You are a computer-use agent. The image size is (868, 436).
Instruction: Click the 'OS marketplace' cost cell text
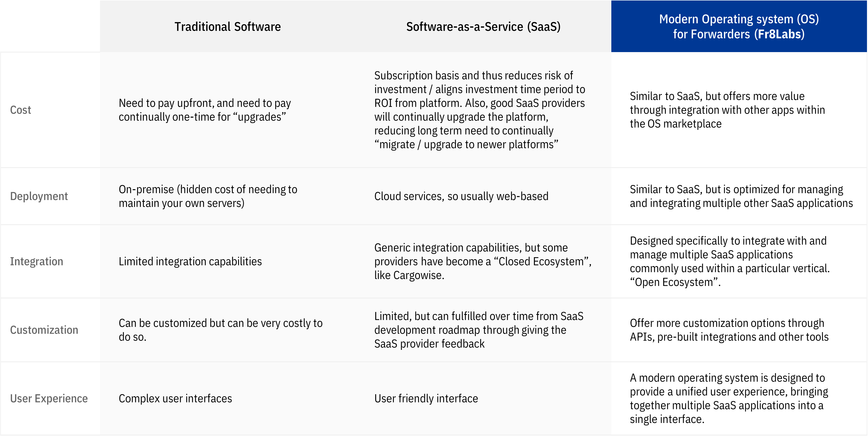tap(727, 110)
